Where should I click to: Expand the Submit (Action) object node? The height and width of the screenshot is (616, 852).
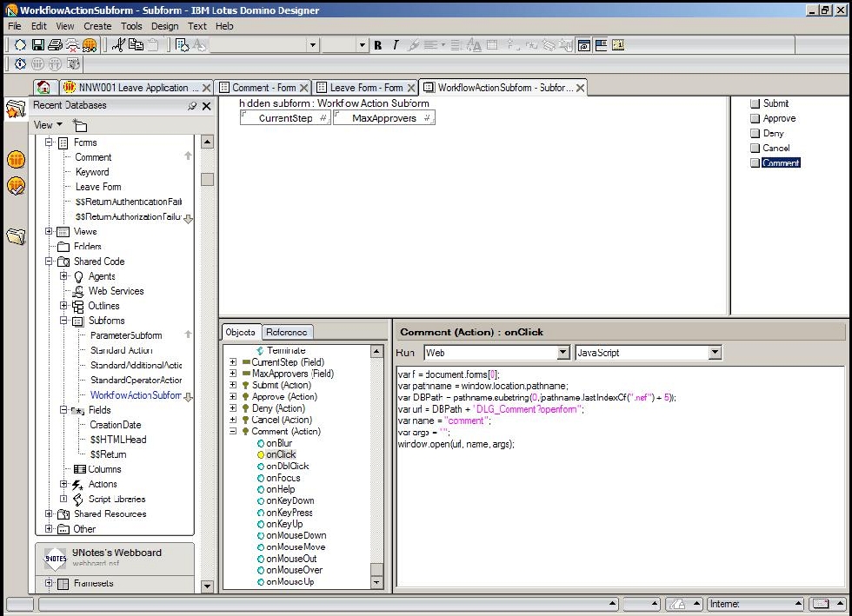pyautogui.click(x=233, y=385)
